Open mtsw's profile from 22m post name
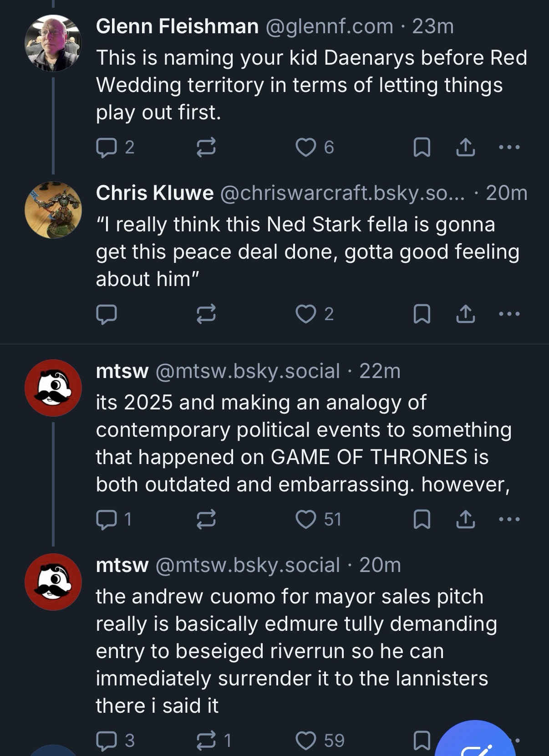 [x=122, y=371]
